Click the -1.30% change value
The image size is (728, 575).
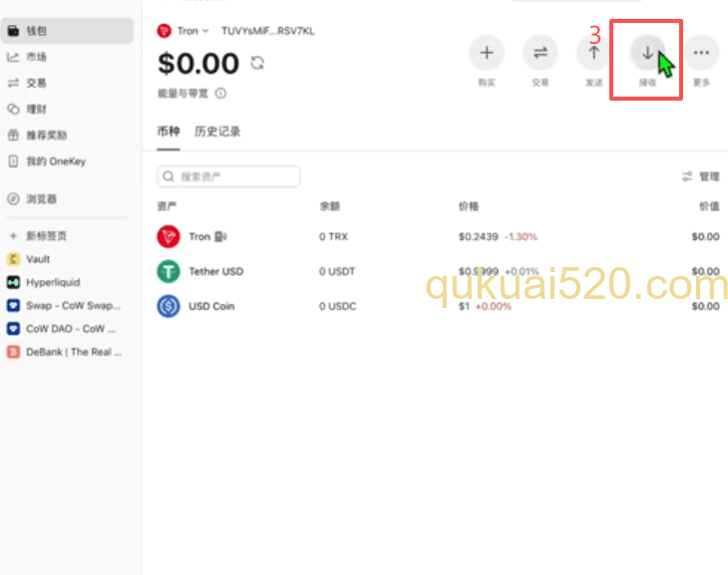(x=521, y=237)
